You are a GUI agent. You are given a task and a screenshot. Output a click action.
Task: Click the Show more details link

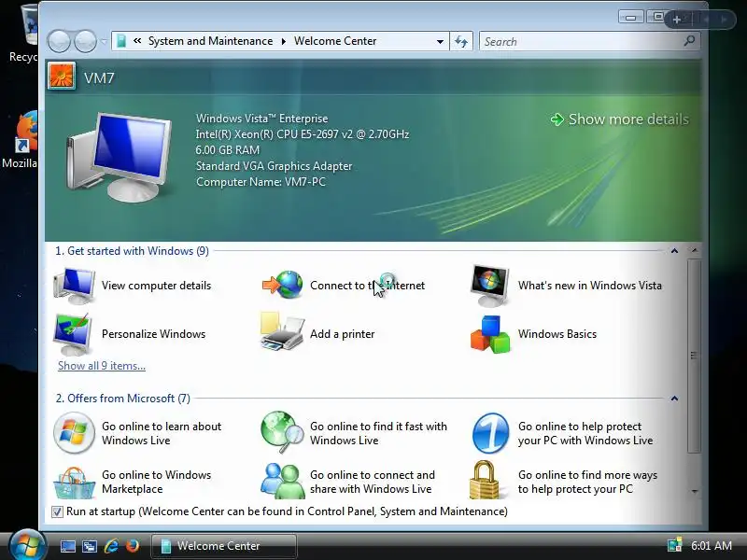[x=628, y=119]
